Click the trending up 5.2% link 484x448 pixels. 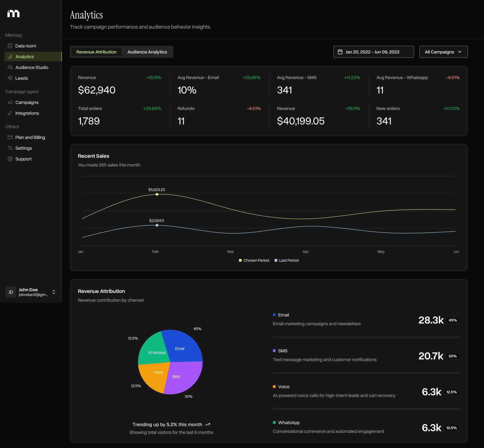pos(171,424)
